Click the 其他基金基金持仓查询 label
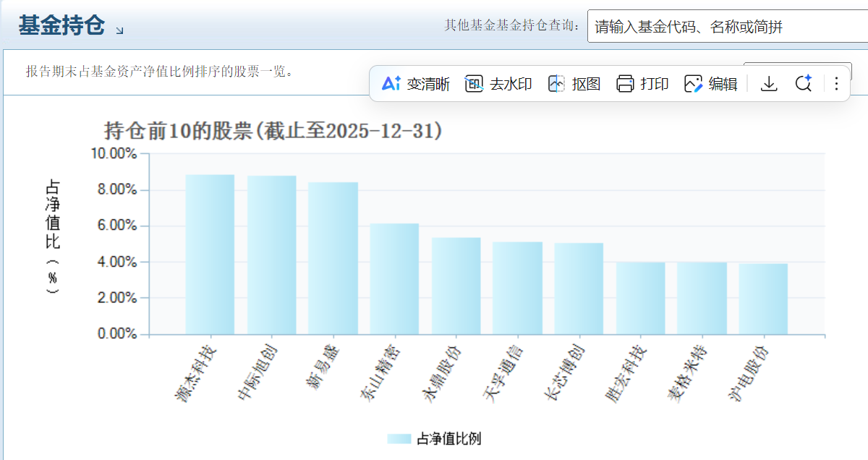 pyautogui.click(x=513, y=26)
